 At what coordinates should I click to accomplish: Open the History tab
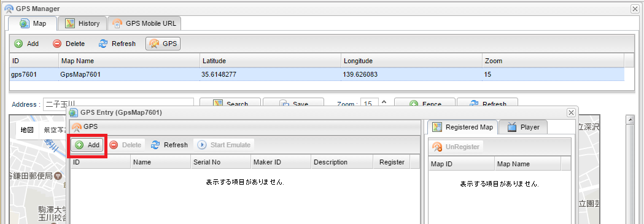point(82,23)
